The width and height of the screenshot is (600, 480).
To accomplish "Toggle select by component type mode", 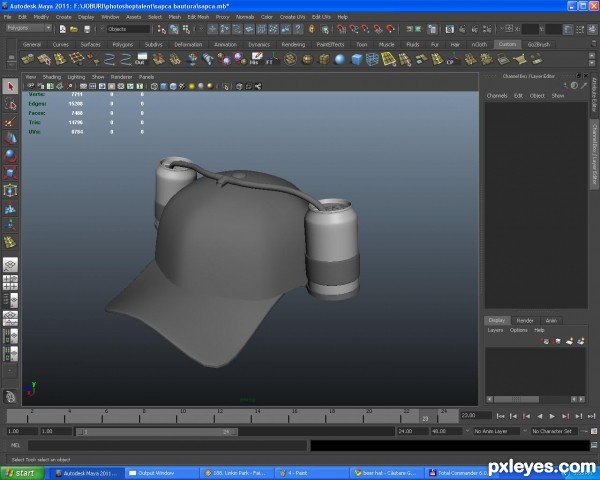I will tap(186, 29).
